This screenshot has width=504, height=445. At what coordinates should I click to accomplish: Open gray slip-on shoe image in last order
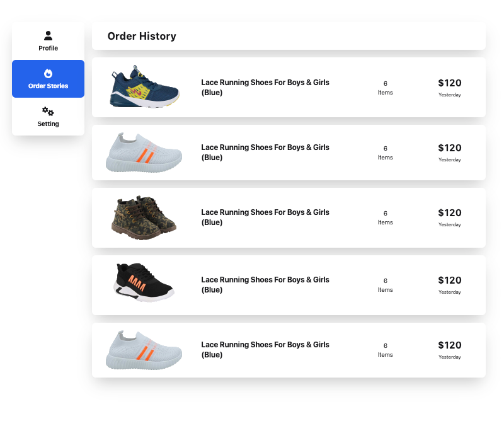[x=144, y=350]
